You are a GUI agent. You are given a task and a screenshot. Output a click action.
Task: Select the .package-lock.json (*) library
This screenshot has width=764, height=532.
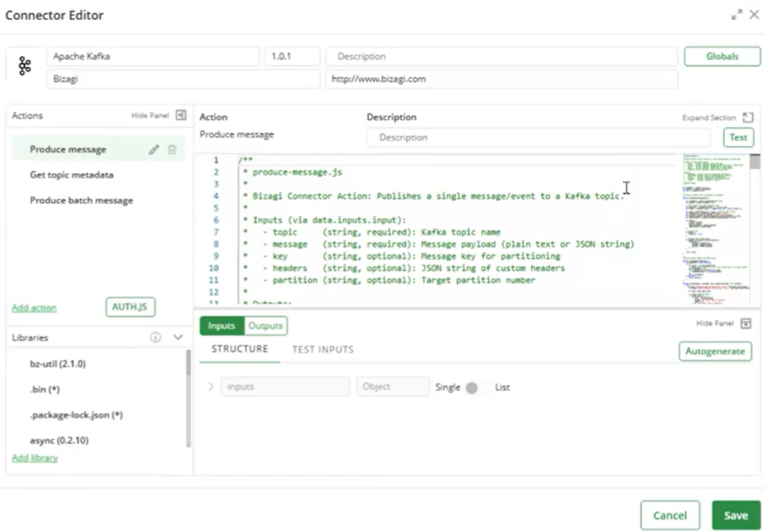76,415
